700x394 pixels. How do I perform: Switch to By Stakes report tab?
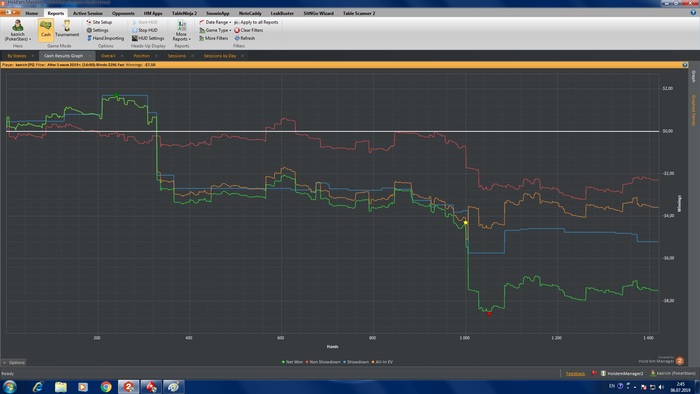[x=17, y=56]
